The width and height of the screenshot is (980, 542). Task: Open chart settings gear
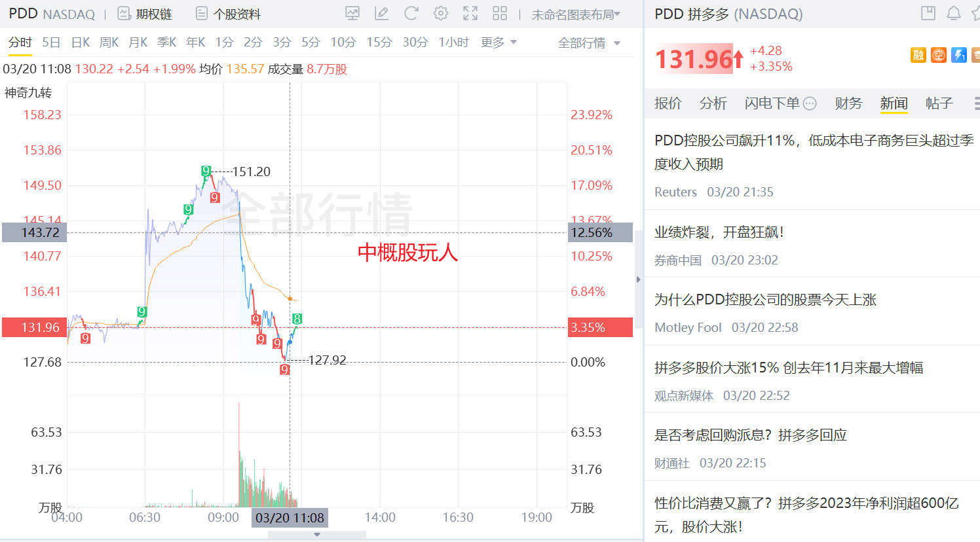pyautogui.click(x=441, y=13)
